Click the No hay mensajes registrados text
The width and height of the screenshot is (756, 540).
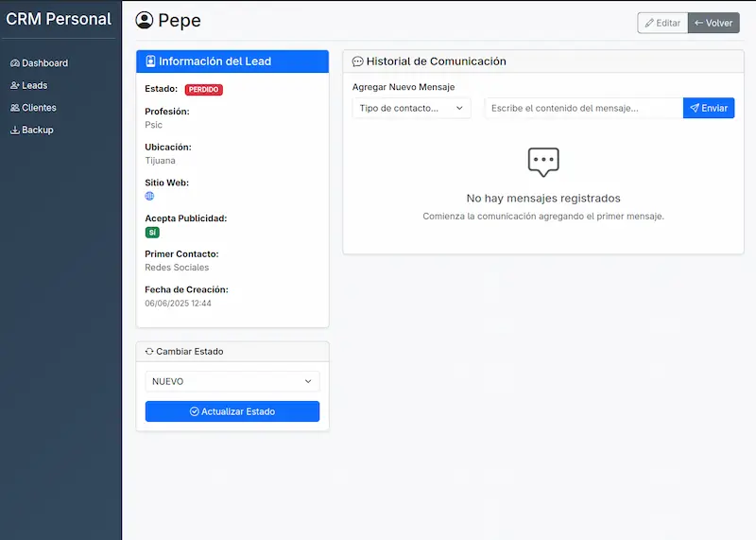(x=543, y=199)
